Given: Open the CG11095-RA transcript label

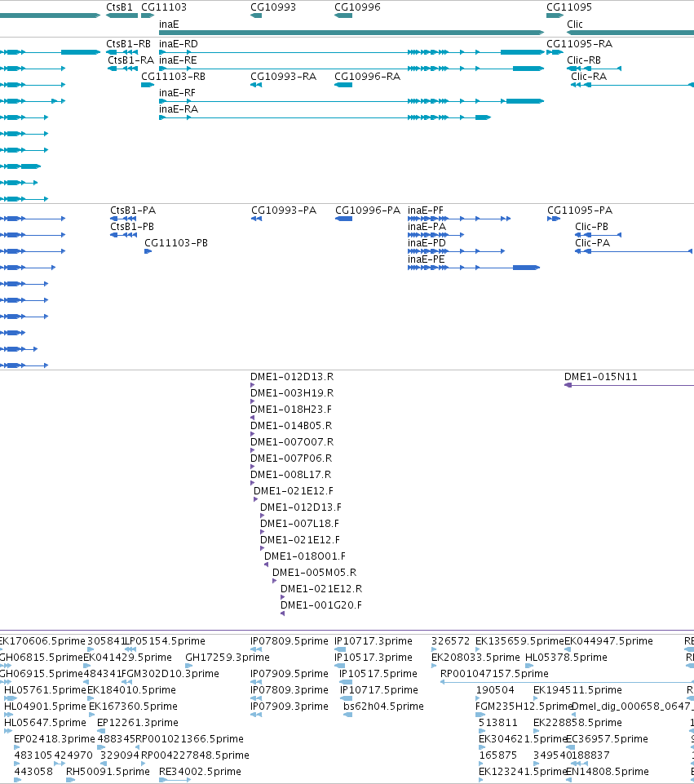Looking at the screenshot, I should pos(580,44).
